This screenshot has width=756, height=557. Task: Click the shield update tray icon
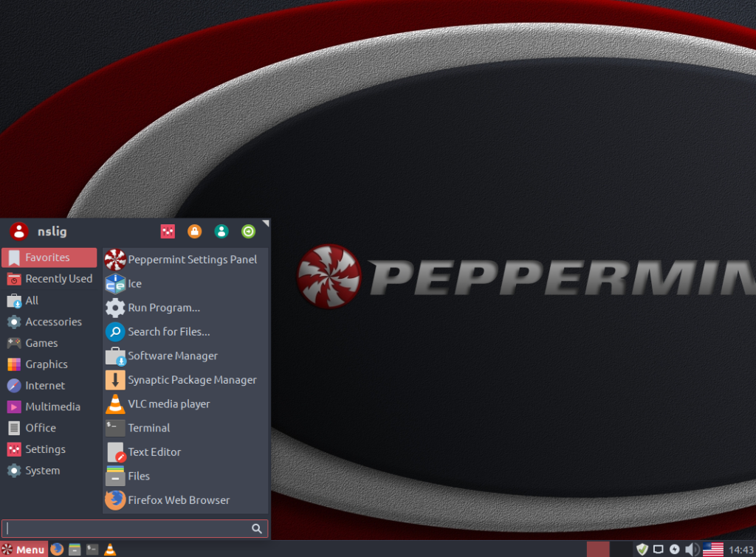pyautogui.click(x=642, y=550)
